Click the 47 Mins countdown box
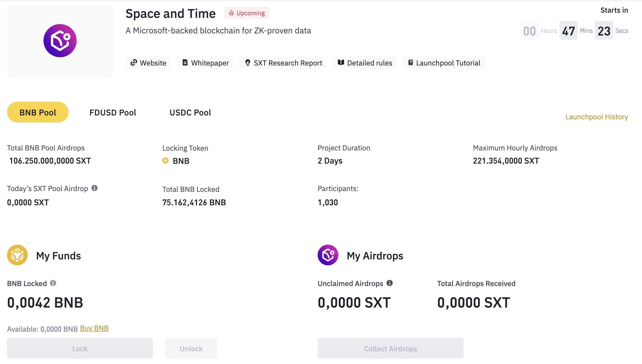This screenshot has width=642, height=364. point(568,31)
